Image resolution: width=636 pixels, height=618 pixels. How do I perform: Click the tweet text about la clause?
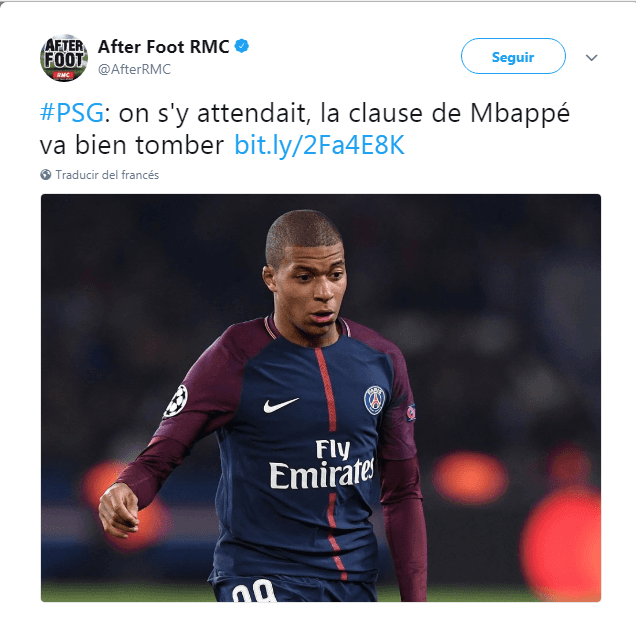pyautogui.click(x=305, y=129)
